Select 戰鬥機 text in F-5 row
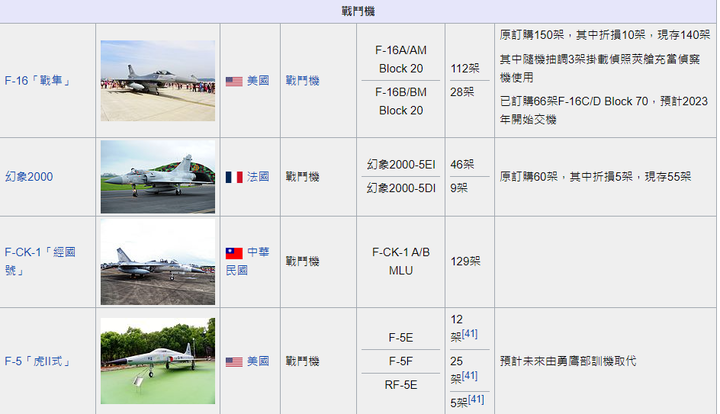Image resolution: width=720 pixels, height=414 pixels. pos(303,361)
